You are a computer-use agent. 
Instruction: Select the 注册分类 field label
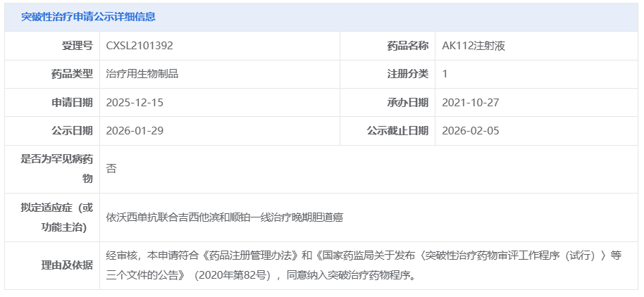point(407,74)
